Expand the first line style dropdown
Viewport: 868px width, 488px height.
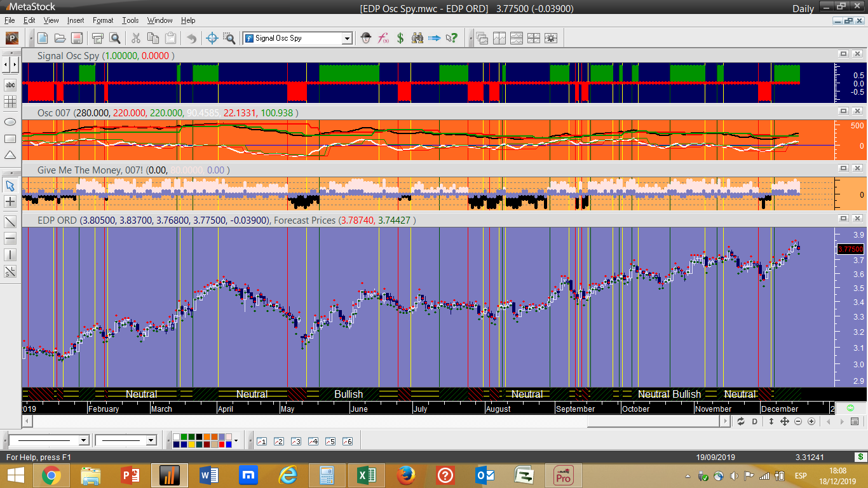83,440
